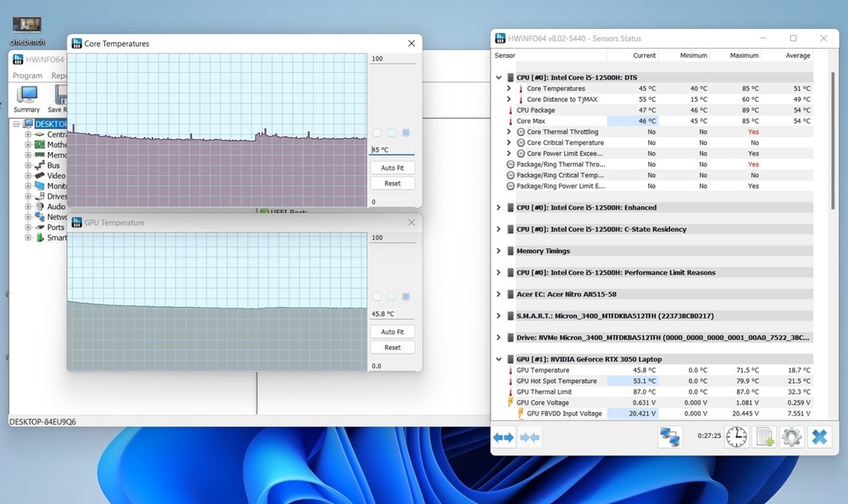Click the Current column header
The width and height of the screenshot is (848, 504).
click(633, 55)
